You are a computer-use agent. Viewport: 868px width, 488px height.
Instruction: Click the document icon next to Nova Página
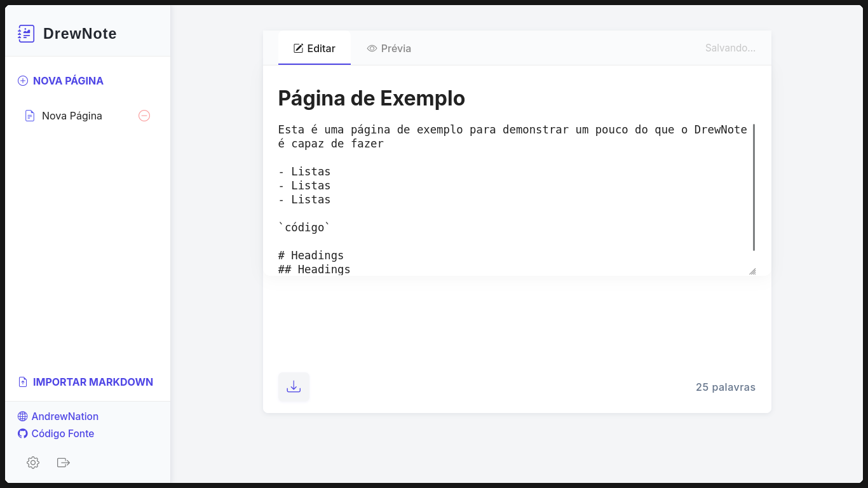pos(30,116)
